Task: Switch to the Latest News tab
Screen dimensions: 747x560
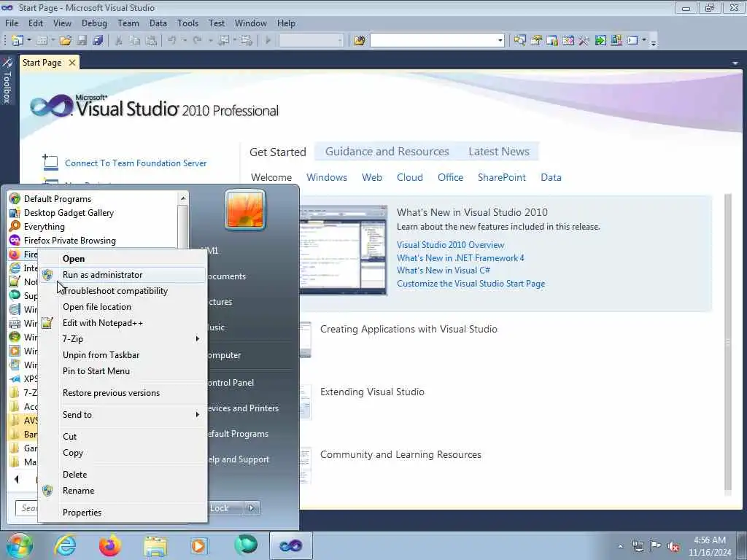Action: 499,152
